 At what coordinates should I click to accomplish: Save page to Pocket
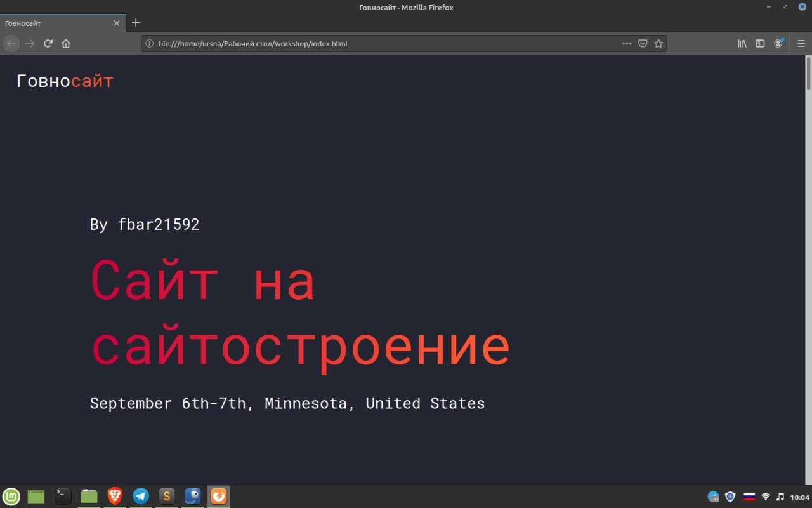coord(643,44)
